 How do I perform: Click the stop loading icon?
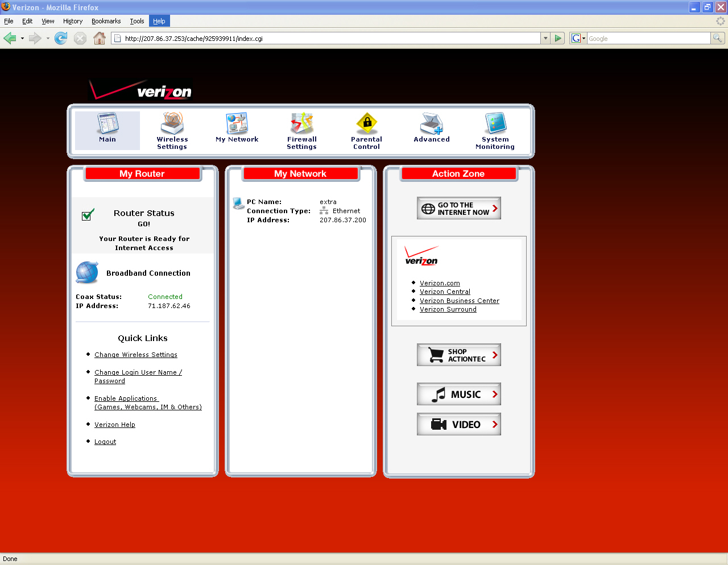coord(80,38)
